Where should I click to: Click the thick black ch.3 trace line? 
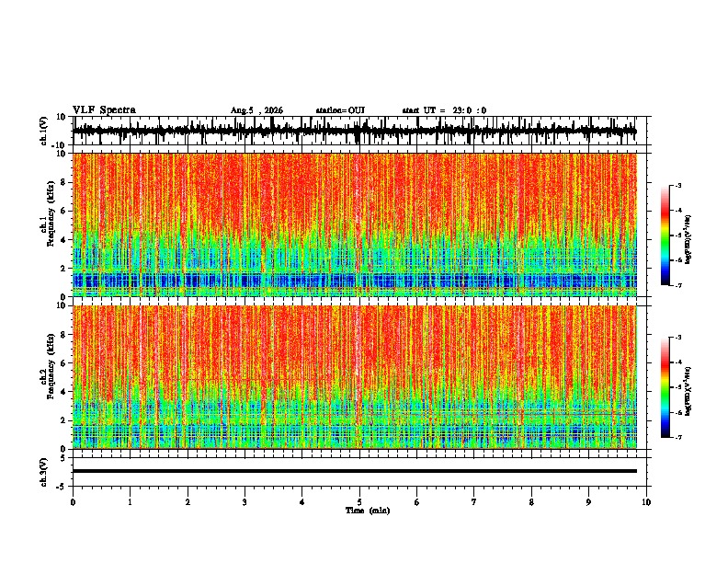click(x=354, y=471)
